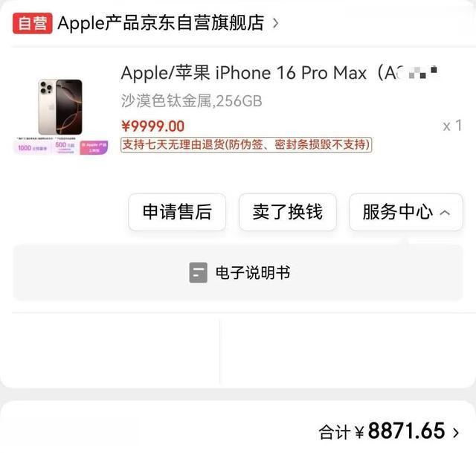Screen dimensions: 476x453
Task: Choose 电子说明书 menu entry
Action: (x=238, y=272)
